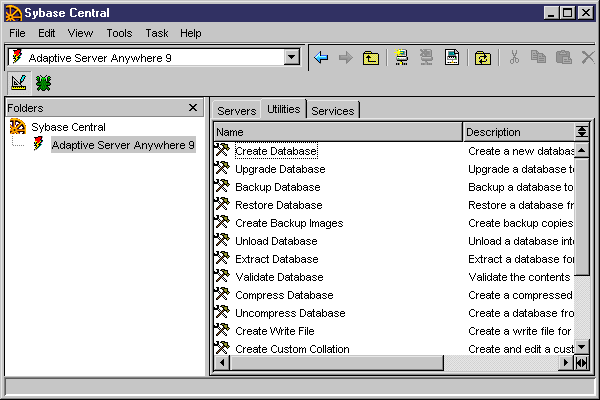Click the Up One Level folder icon
The width and height of the screenshot is (600, 400).
(x=370, y=58)
